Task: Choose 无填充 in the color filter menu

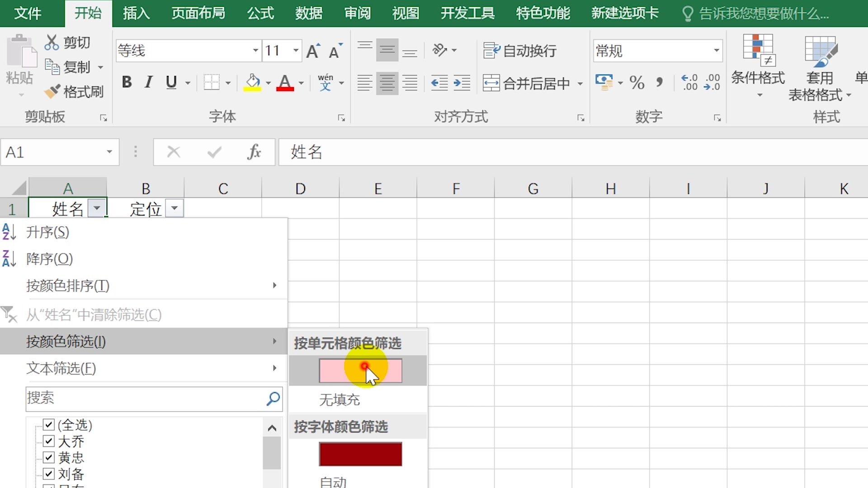Action: click(x=339, y=400)
